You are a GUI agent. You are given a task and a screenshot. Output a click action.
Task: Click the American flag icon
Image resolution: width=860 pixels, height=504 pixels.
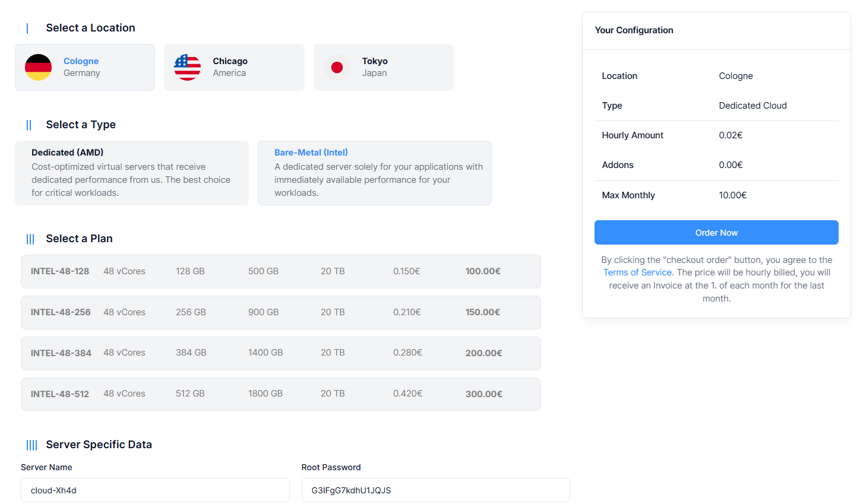tap(187, 67)
